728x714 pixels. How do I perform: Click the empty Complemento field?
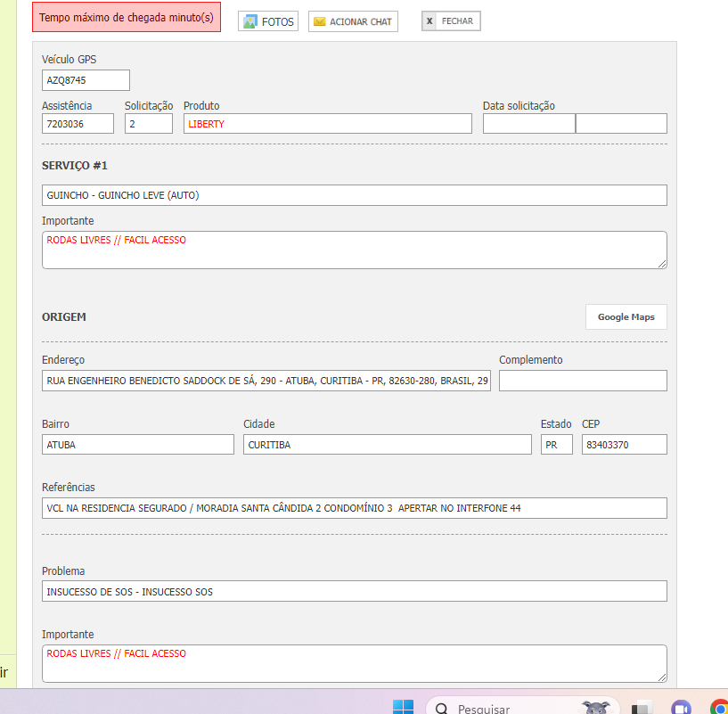(x=583, y=381)
